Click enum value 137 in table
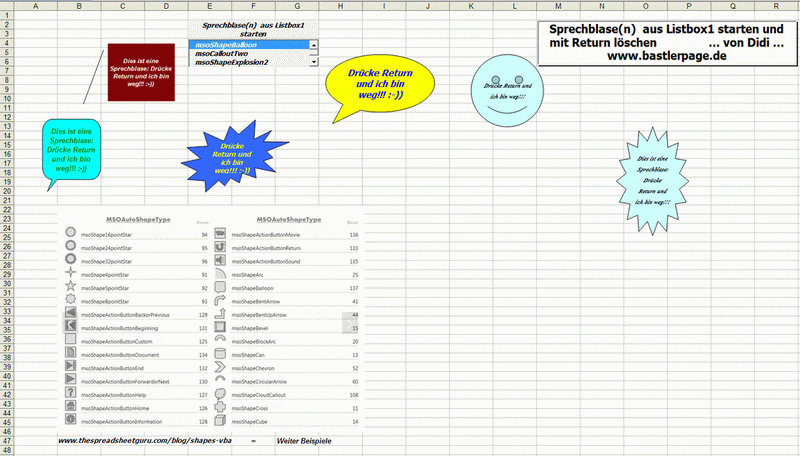The width and height of the screenshot is (800, 456). click(x=354, y=288)
